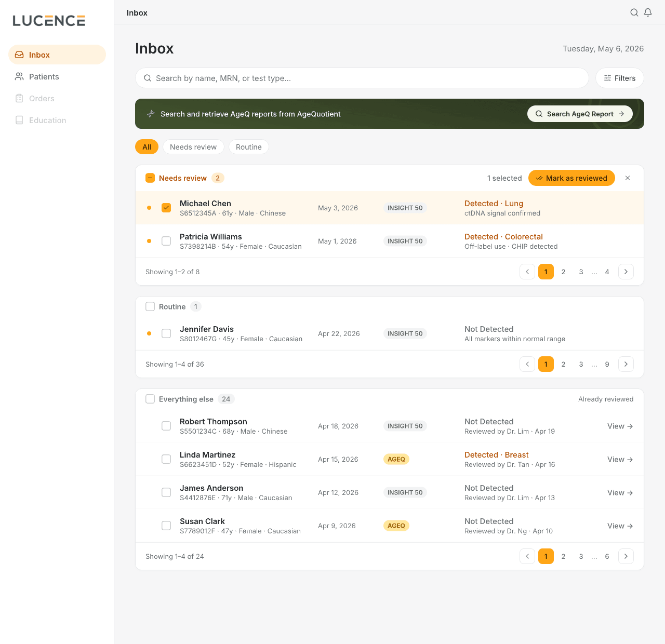The image size is (665, 644).
Task: Click Linda Martinez's AGEQ badge
Action: point(396,459)
